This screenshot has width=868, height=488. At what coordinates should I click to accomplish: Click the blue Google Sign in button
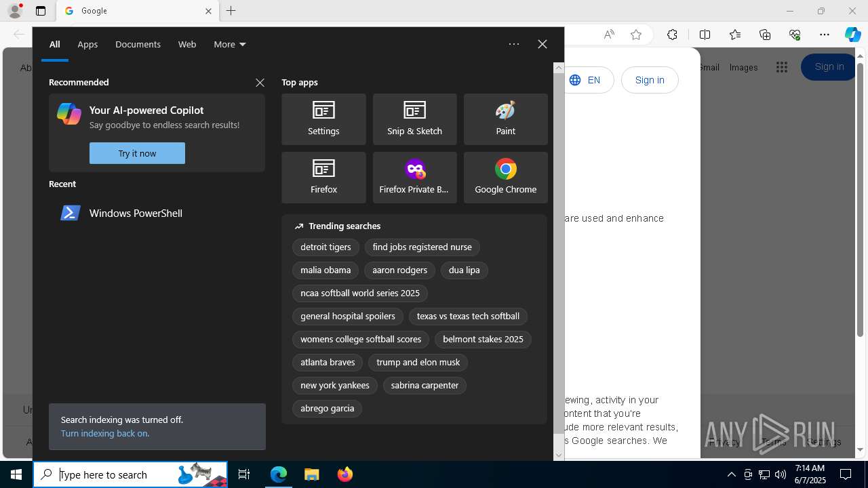tap(829, 67)
